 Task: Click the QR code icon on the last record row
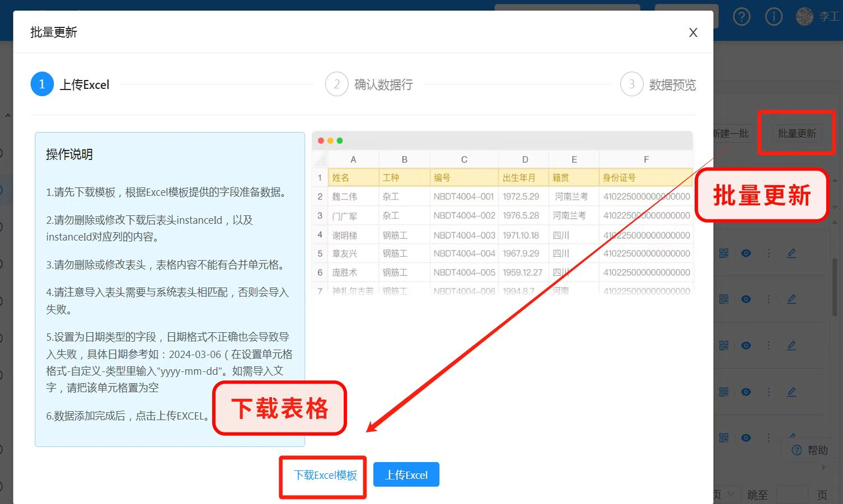tap(723, 437)
